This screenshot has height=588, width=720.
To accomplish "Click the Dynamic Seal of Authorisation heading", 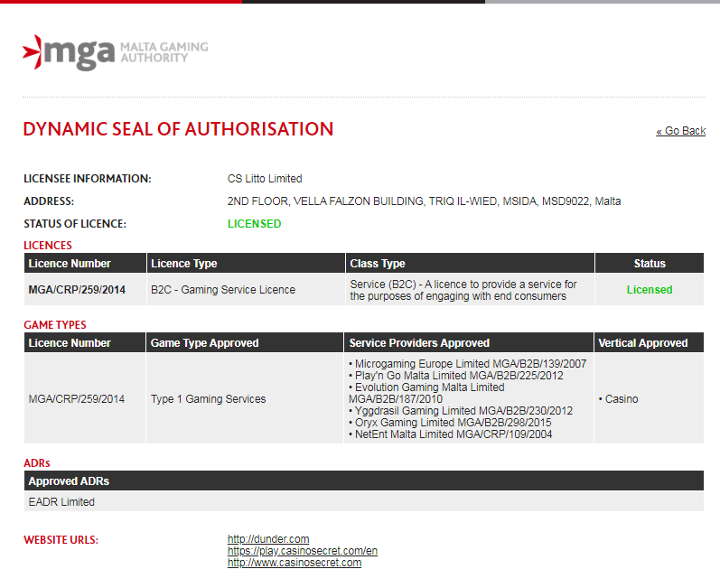I will click(178, 129).
